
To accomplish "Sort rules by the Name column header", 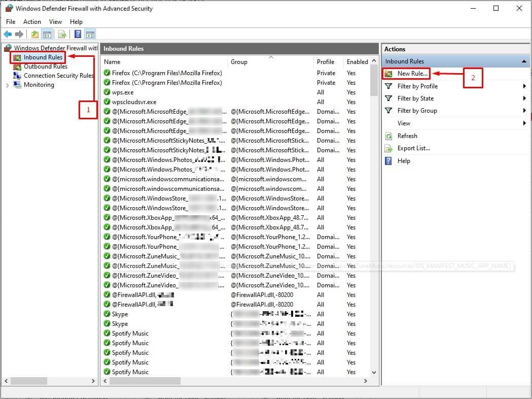I will click(x=164, y=62).
